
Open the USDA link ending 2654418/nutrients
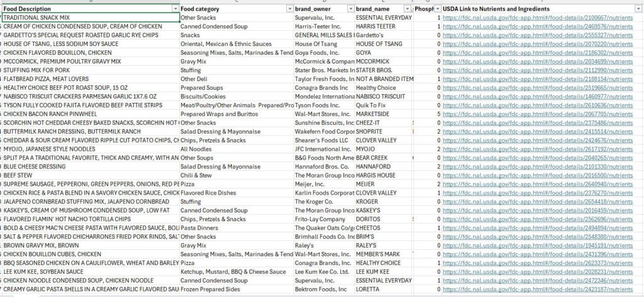538,202
